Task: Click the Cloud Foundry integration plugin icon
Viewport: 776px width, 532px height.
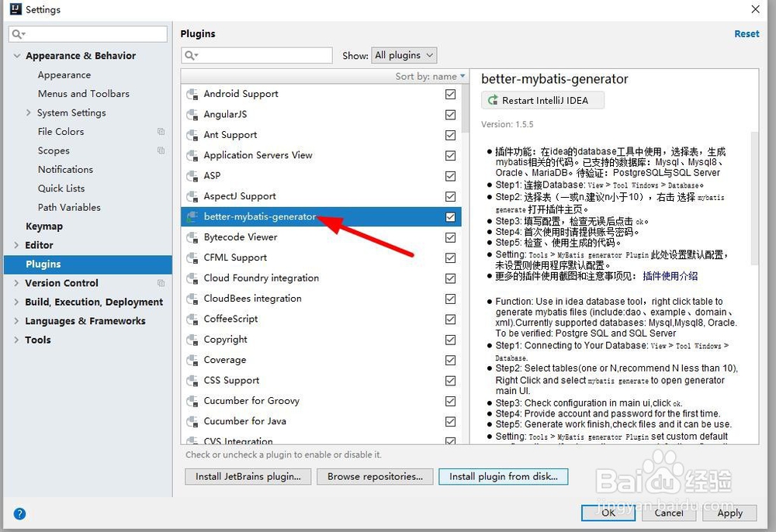Action: click(192, 278)
